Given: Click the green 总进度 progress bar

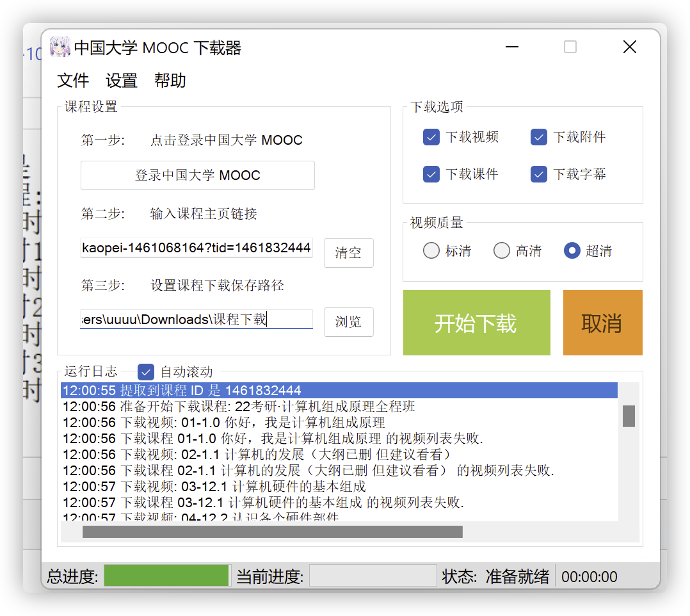Looking at the screenshot, I should pos(166,576).
